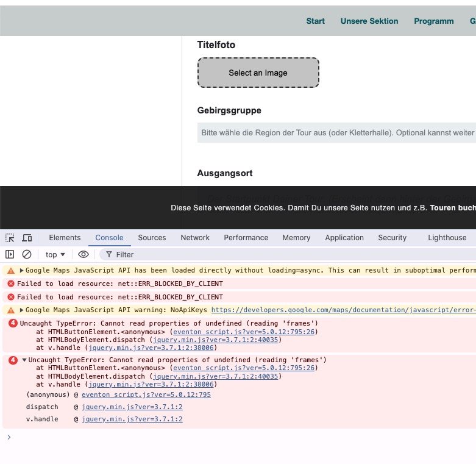This screenshot has width=476, height=464.
Task: Click the Select an Image button
Action: [258, 73]
